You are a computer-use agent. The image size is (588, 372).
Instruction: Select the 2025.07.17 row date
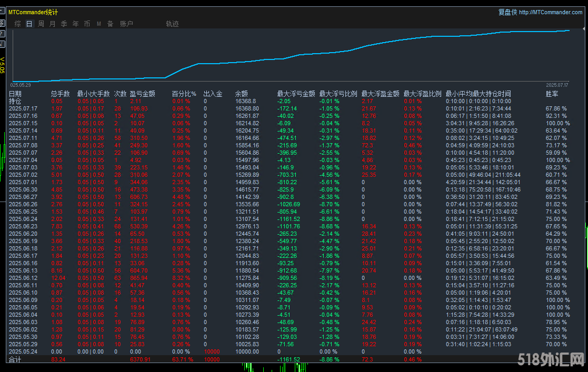click(23, 108)
